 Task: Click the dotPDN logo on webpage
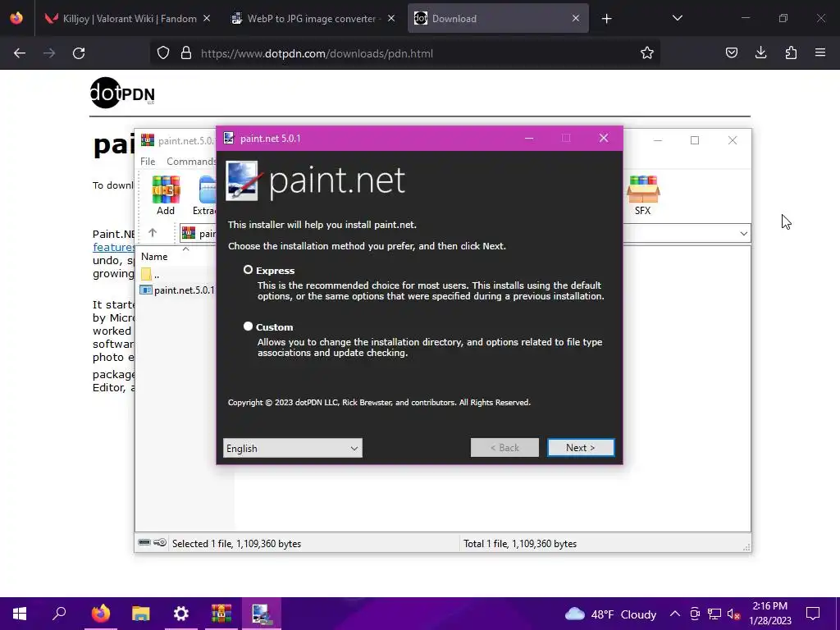click(123, 94)
